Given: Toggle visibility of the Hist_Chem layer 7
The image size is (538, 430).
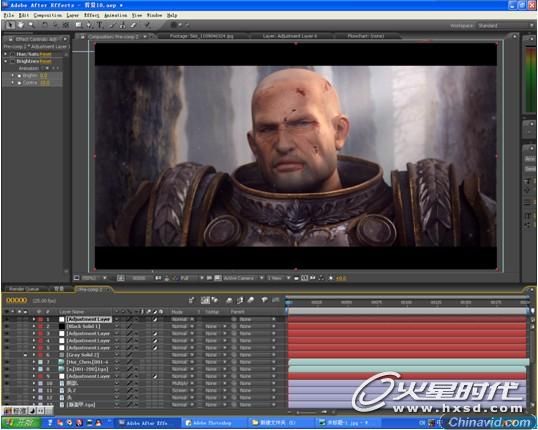Looking at the screenshot, I should tap(7, 362).
